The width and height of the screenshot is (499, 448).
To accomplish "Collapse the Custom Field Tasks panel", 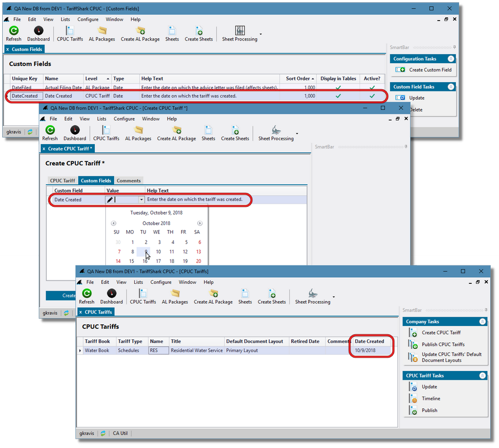I will coord(451,86).
